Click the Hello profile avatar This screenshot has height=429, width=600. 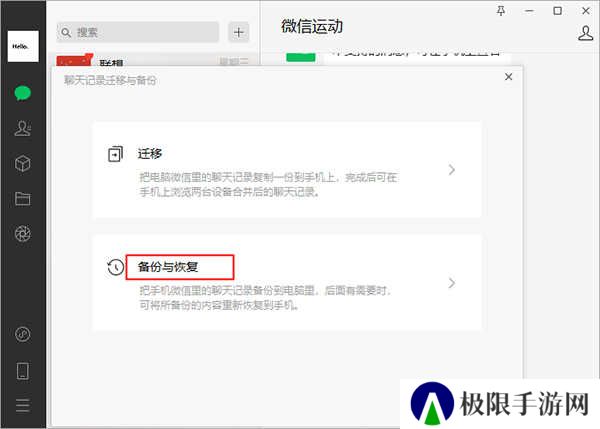tap(23, 46)
